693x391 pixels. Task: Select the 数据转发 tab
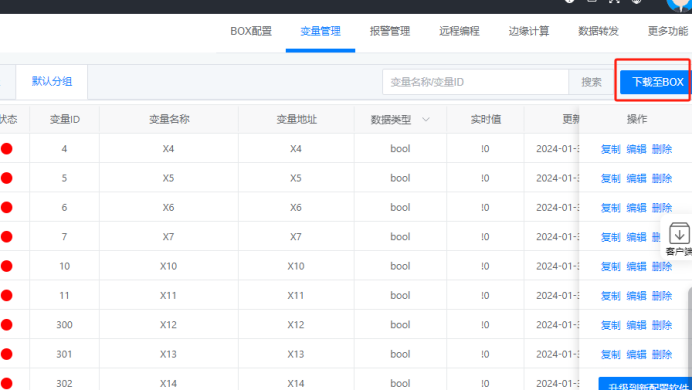598,31
